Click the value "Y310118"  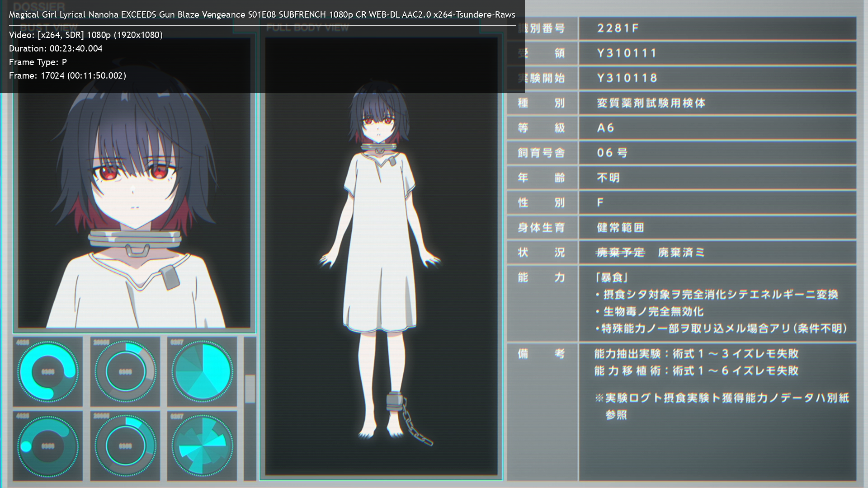click(x=627, y=78)
